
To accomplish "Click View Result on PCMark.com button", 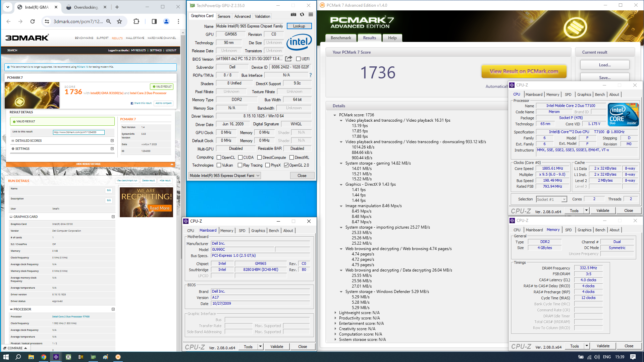I will [524, 71].
